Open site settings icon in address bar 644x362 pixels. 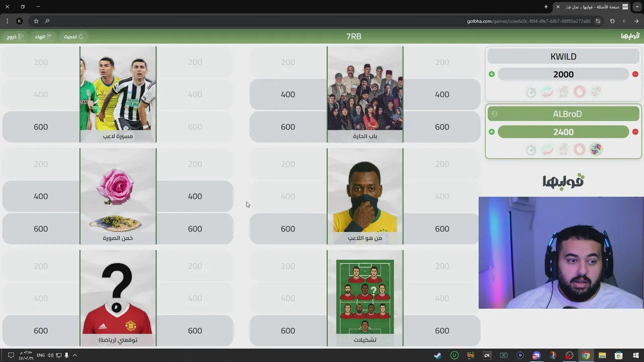[598, 21]
